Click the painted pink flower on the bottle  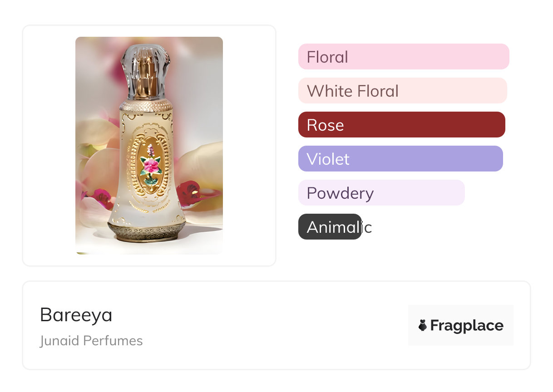pos(151,165)
